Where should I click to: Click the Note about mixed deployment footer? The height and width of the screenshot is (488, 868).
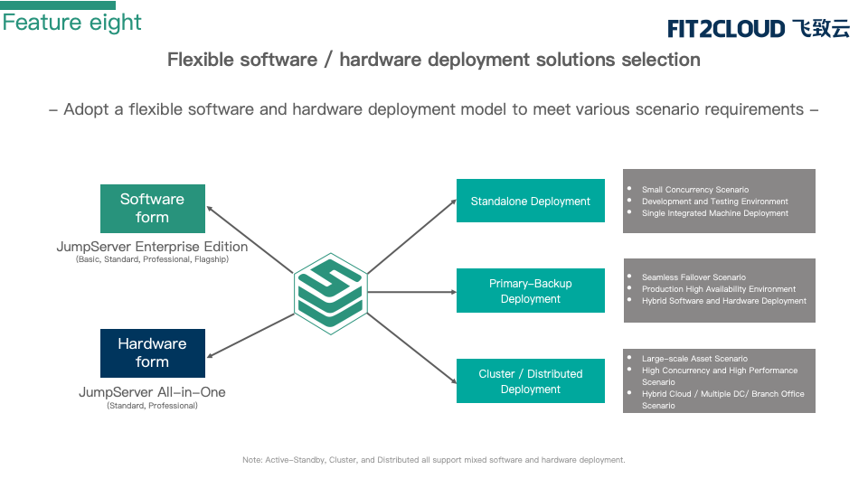click(433, 460)
